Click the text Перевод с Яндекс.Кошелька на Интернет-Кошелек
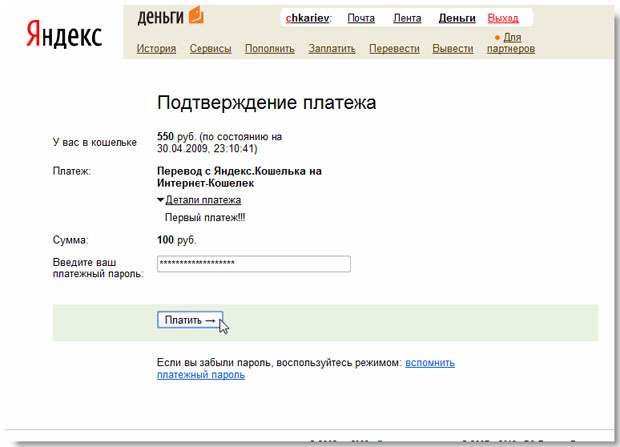The height and width of the screenshot is (447, 620). click(x=239, y=177)
